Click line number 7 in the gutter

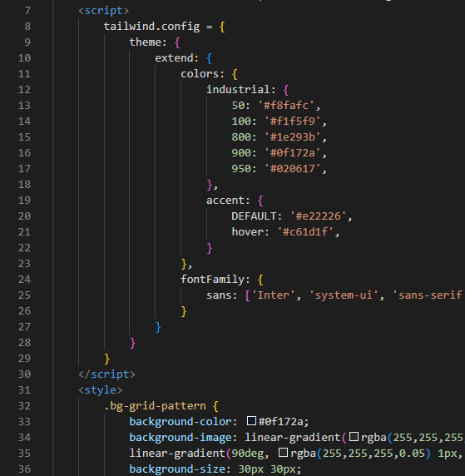coord(27,11)
